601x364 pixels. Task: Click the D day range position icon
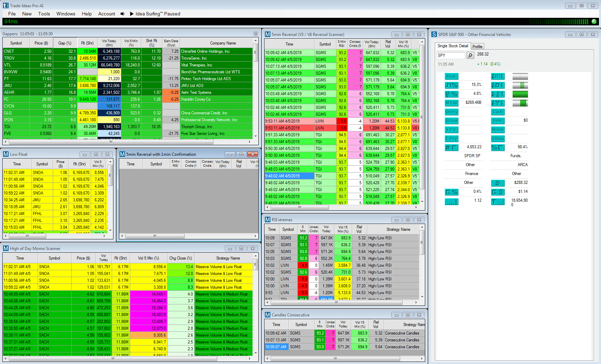coord(498,85)
